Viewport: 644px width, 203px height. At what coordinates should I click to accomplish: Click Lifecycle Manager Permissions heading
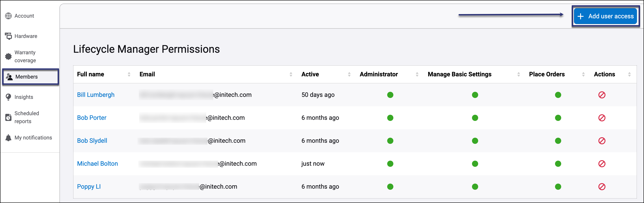pos(146,49)
